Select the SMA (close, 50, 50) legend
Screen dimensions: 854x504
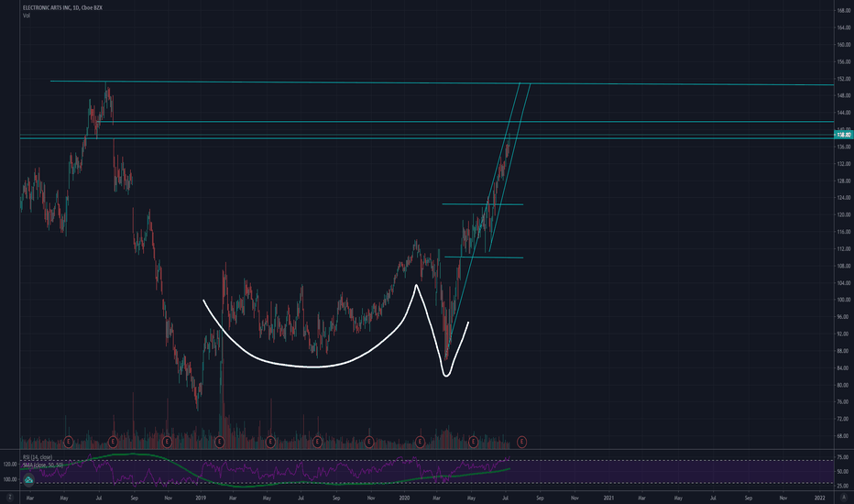[x=43, y=465]
